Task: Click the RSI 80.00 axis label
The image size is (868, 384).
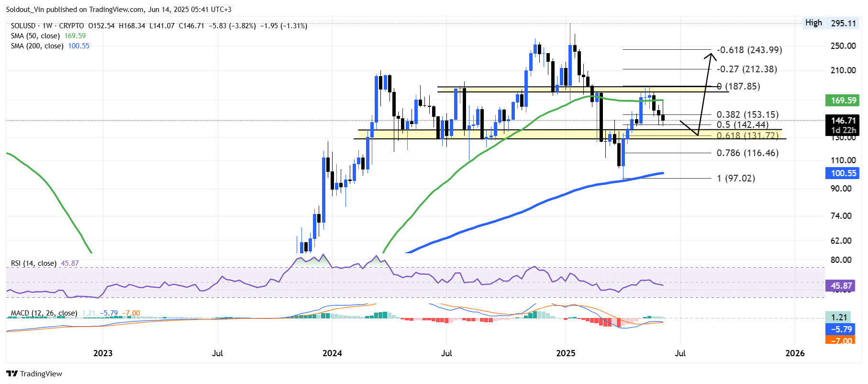Action: 841,260
